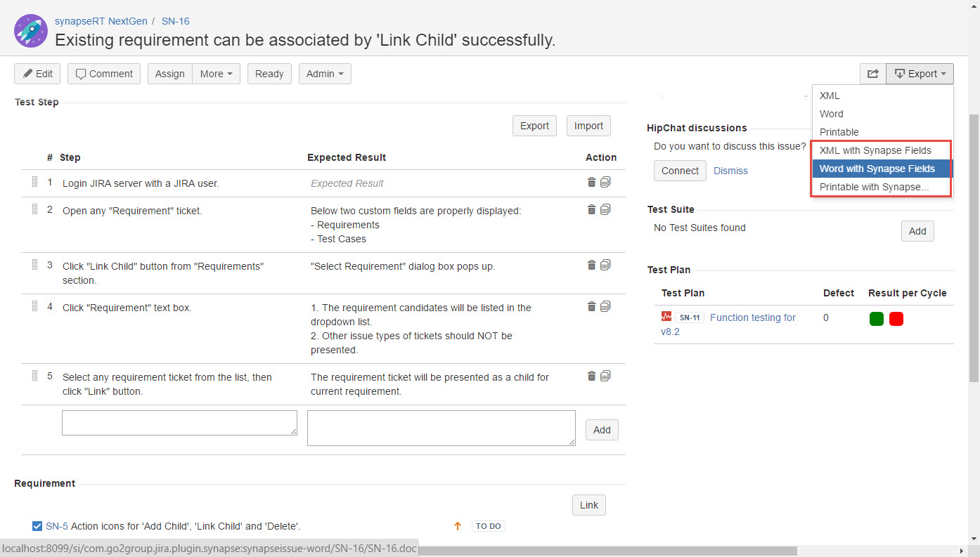Image resolution: width=980 pixels, height=557 pixels.
Task: Delete step 1 using its trash icon
Action: [591, 182]
